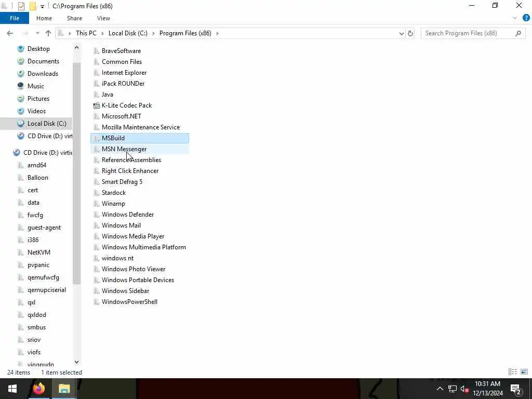Click Local Disk (C:) in the address bar

pyautogui.click(x=128, y=33)
